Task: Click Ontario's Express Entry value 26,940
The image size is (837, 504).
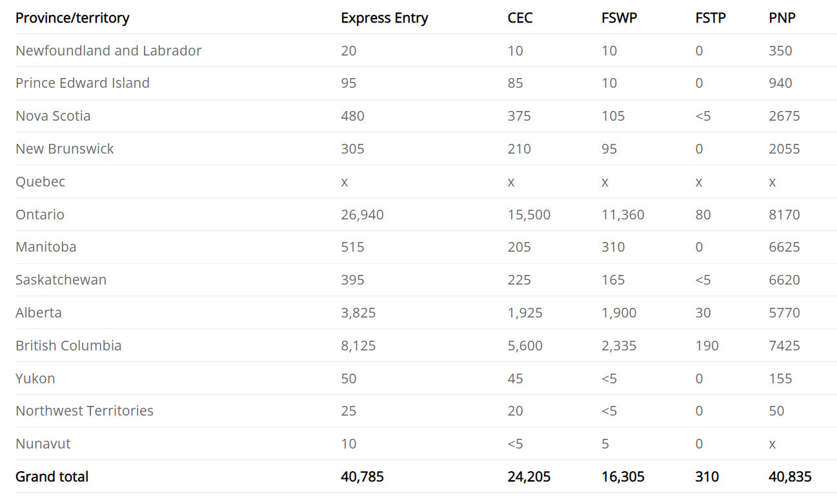Action: point(362,215)
